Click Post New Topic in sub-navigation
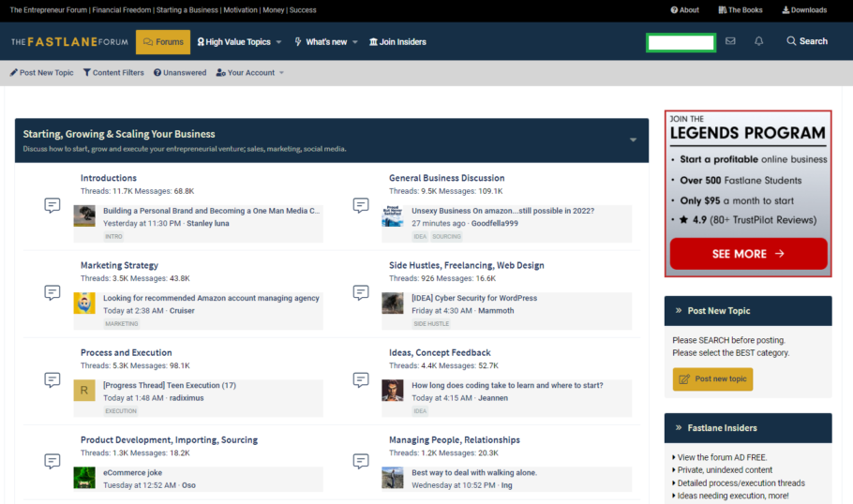 pos(42,73)
